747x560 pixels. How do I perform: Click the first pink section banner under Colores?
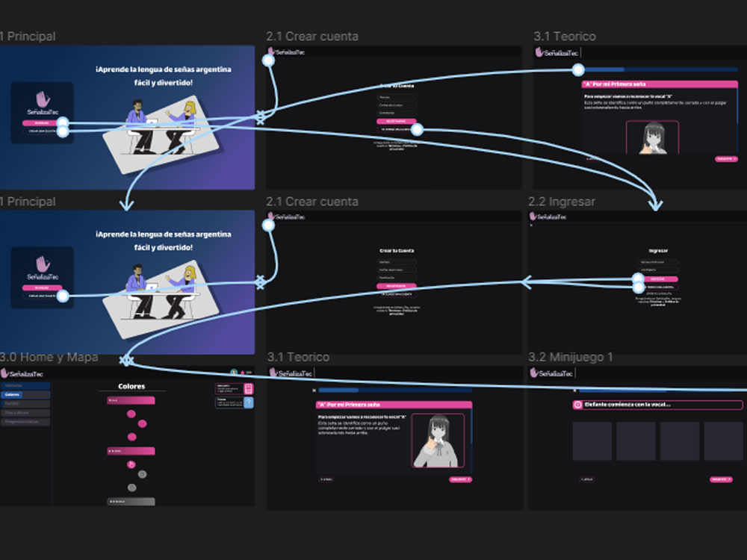[131, 400]
